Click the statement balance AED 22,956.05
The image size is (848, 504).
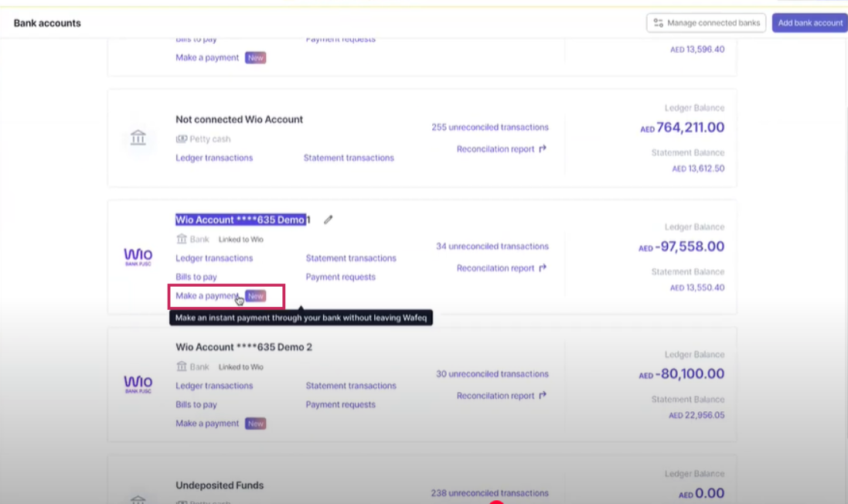[696, 415]
